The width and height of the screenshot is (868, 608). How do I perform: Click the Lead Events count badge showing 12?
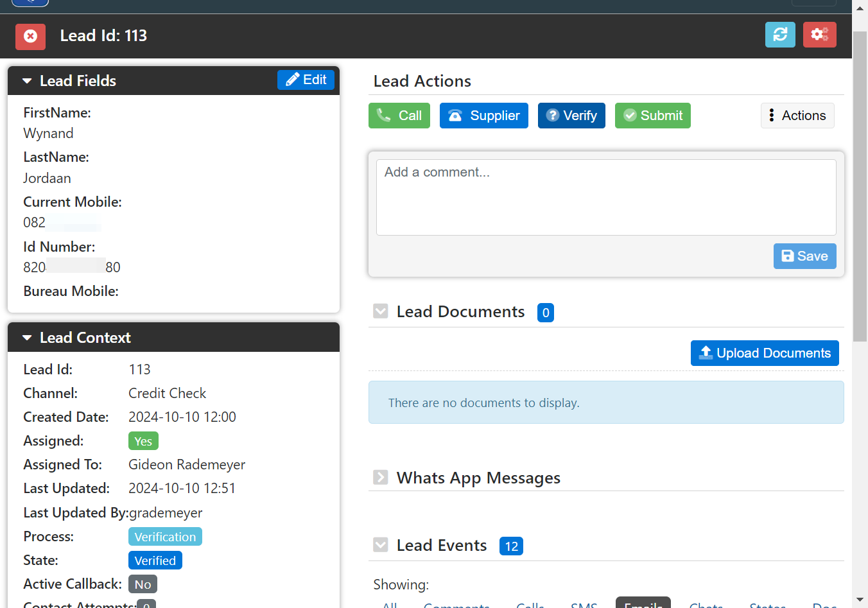pos(511,546)
